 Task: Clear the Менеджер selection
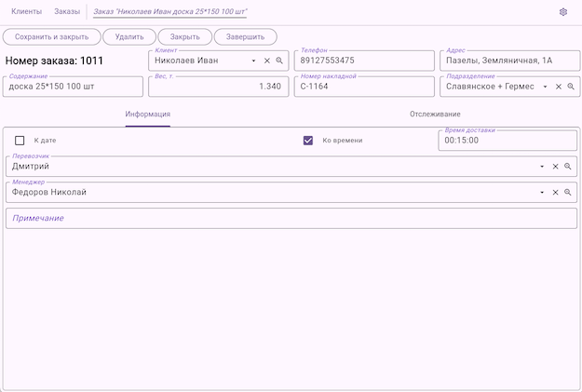pos(555,193)
